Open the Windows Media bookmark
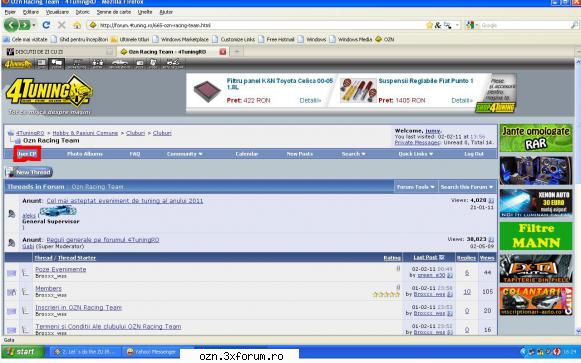Image resolution: width=581 pixels, height=363 pixels. pyautogui.click(x=351, y=39)
